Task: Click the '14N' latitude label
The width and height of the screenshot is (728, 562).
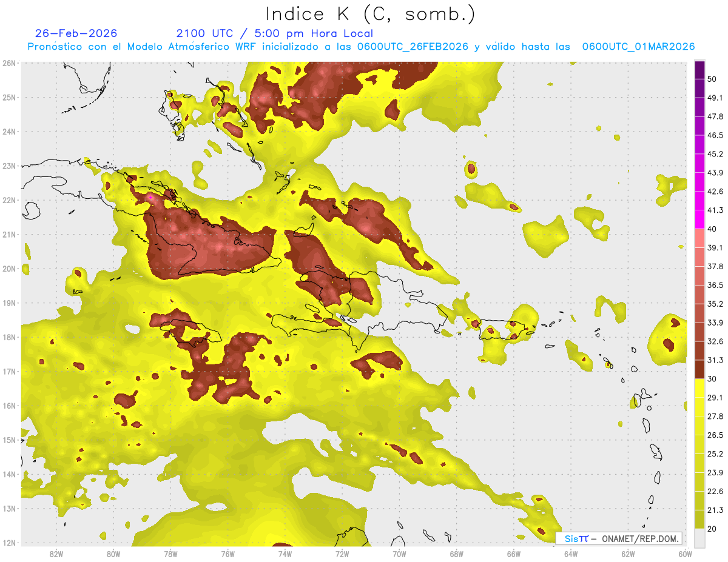Action: pyautogui.click(x=9, y=474)
